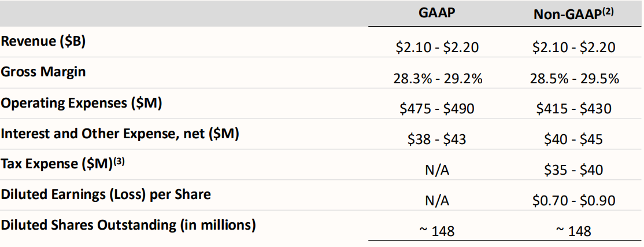This screenshot has width=644, height=247.
Task: Select Diluted Shares Outstanding row label
Action: click(x=128, y=224)
